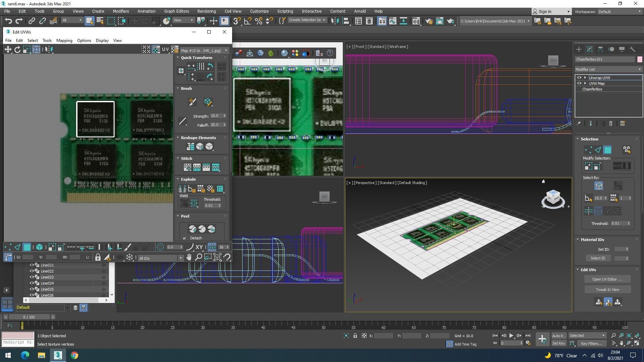
Task: Select Polygon sub-object mode in Edit UVWs
Action: click(27, 247)
